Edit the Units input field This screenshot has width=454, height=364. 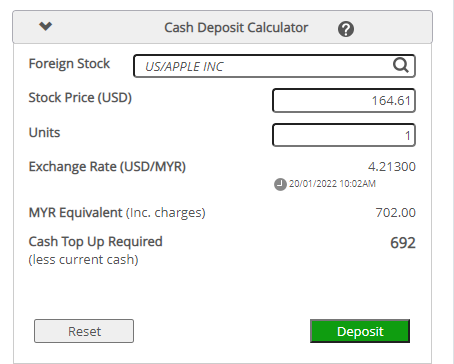pos(344,135)
